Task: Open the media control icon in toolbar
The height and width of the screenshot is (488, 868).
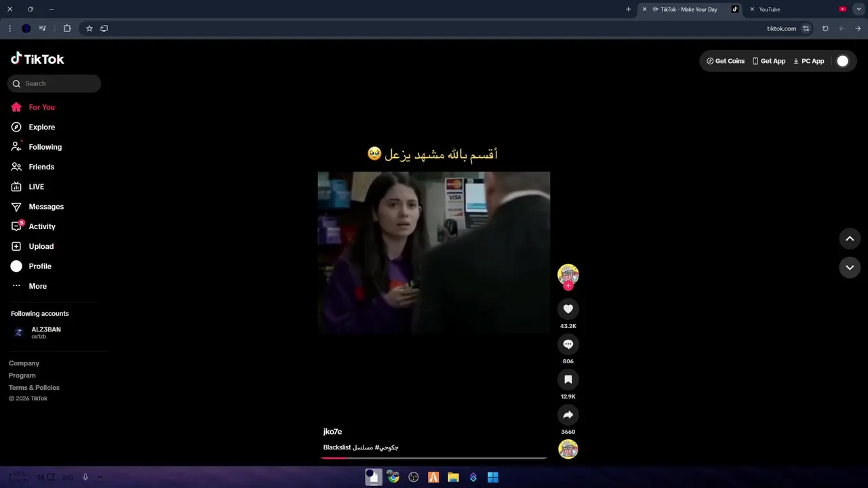Action: coord(43,28)
